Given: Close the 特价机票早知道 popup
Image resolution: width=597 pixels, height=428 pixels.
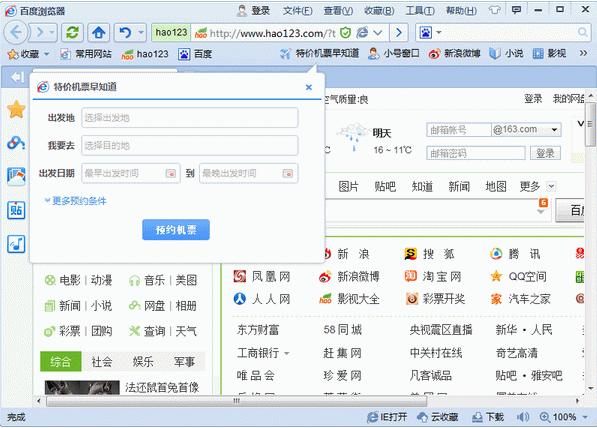Looking at the screenshot, I should [x=309, y=87].
